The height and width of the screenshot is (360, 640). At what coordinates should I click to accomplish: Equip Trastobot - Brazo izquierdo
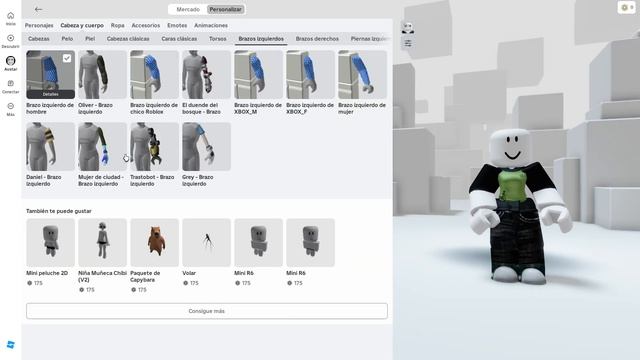tap(154, 147)
